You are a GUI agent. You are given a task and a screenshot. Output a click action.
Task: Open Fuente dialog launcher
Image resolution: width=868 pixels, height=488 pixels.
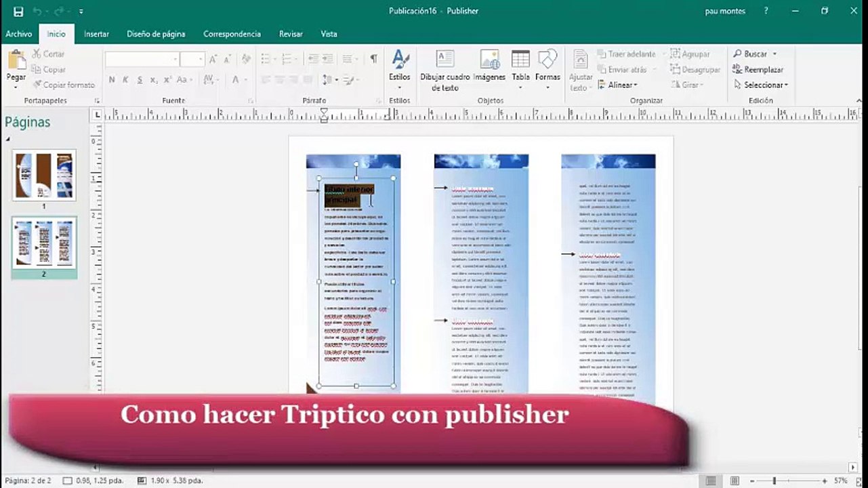coord(251,101)
